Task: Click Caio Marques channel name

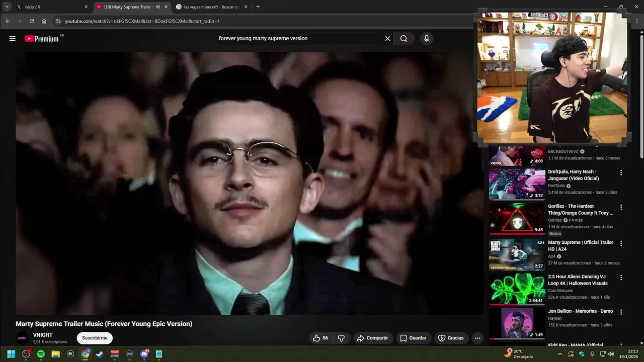Action: click(x=560, y=291)
